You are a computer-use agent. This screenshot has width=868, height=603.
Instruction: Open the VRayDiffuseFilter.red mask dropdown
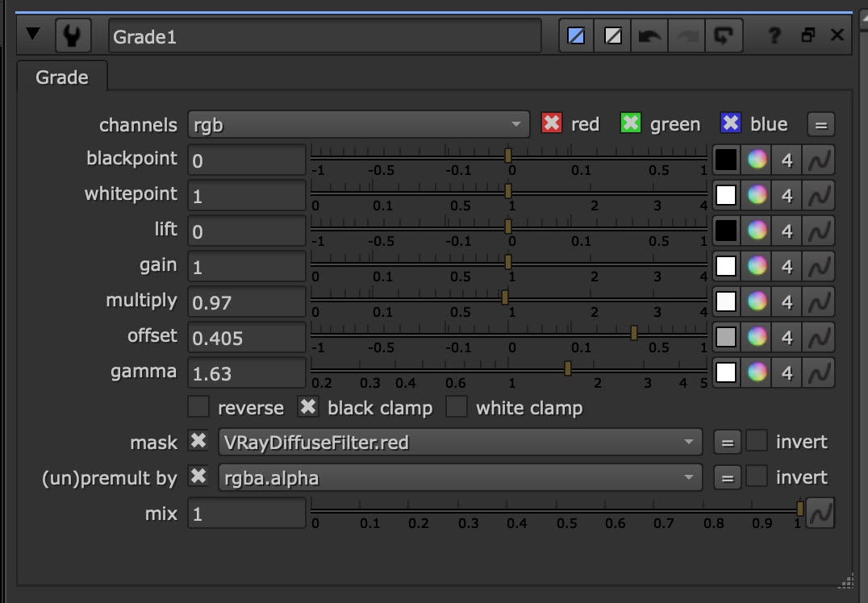click(x=459, y=442)
